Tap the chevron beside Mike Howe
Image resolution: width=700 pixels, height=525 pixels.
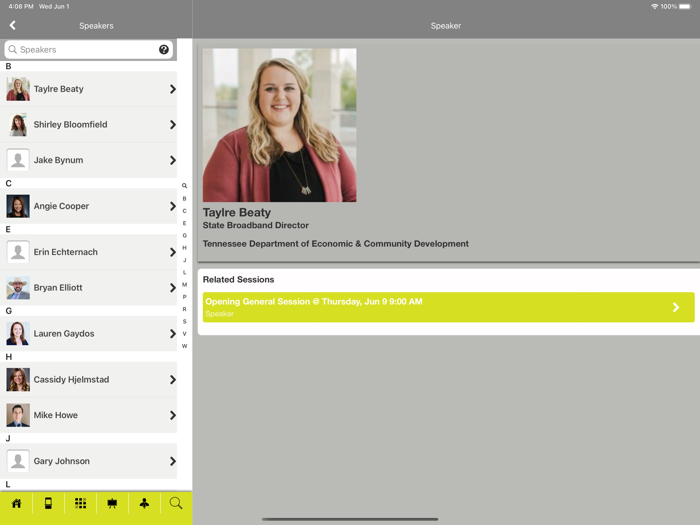coord(173,416)
